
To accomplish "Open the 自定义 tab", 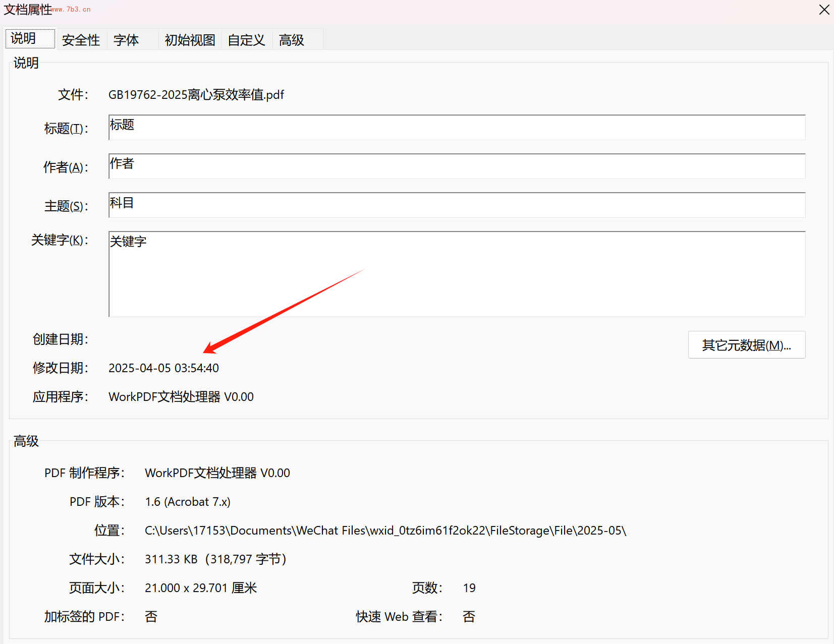I will [247, 40].
